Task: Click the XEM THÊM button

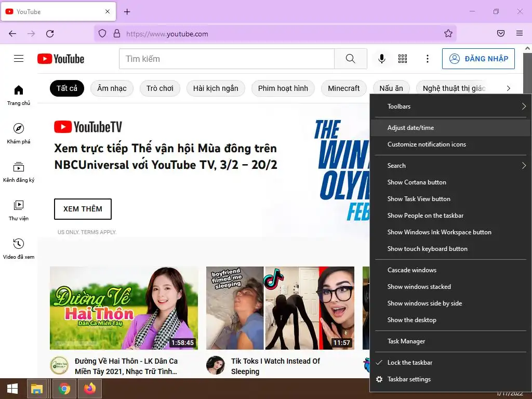Action: (x=83, y=209)
